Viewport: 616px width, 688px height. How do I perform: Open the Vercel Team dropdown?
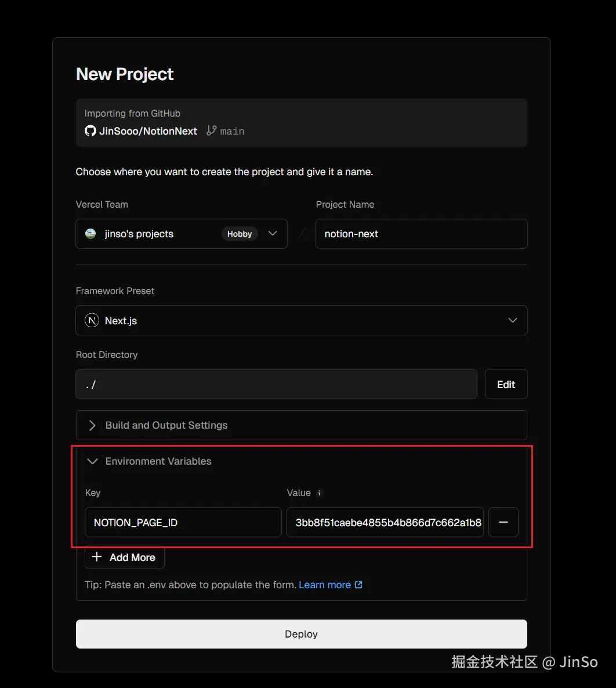182,234
